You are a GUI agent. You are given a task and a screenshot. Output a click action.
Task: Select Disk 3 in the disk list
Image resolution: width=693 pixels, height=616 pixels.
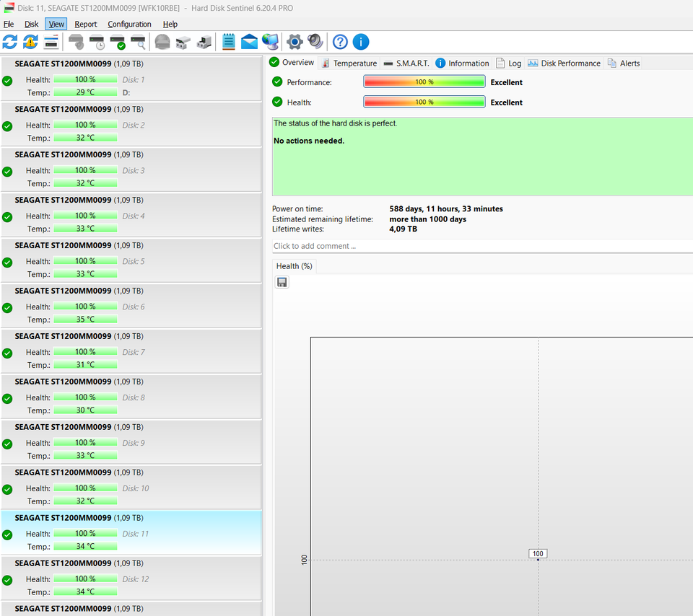[131, 170]
